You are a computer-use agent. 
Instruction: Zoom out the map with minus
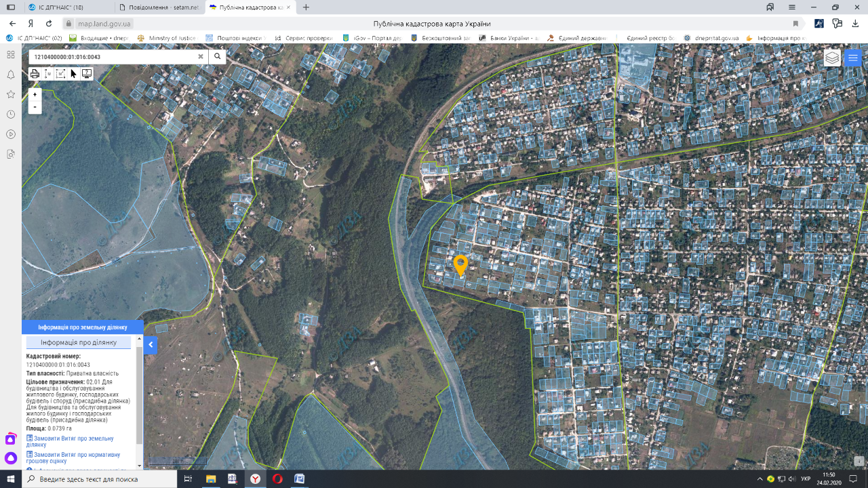click(35, 107)
